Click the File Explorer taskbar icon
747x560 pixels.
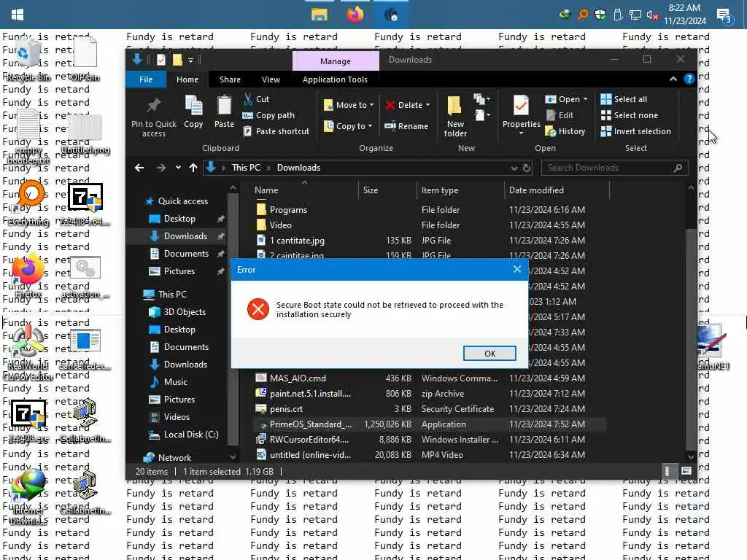(x=320, y=15)
